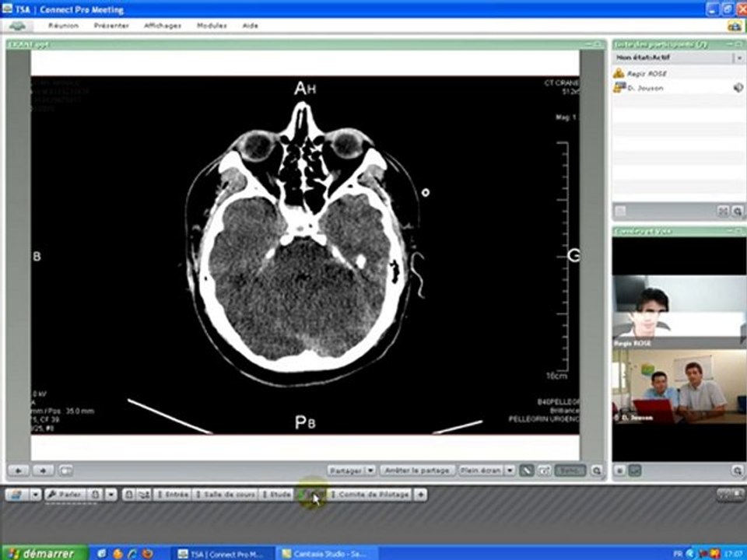Select participant Regis ROSE
The height and width of the screenshot is (560, 747).
[x=647, y=74]
